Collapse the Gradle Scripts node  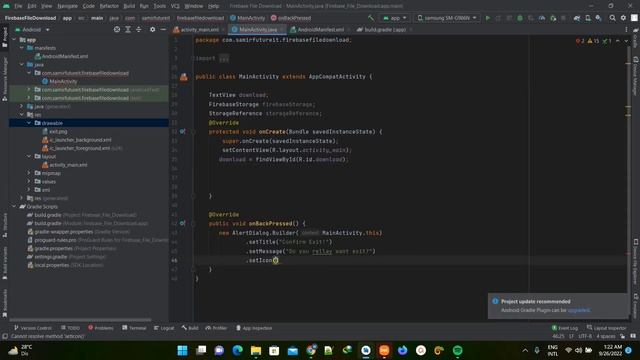click(x=15, y=207)
